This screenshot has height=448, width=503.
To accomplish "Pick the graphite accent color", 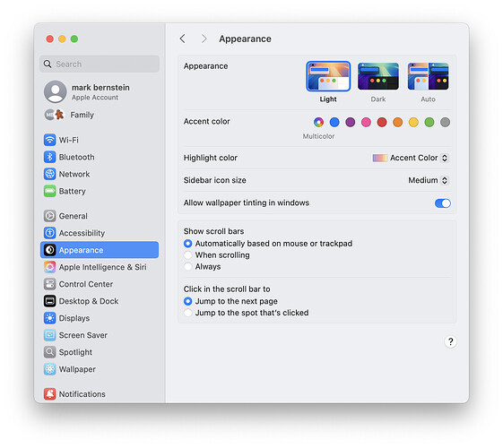I will (x=445, y=122).
